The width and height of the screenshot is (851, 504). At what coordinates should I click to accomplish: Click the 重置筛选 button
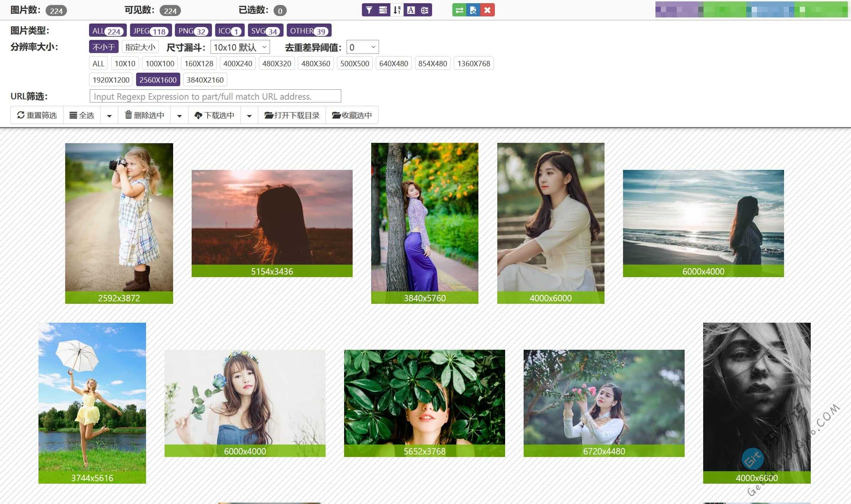tap(37, 115)
